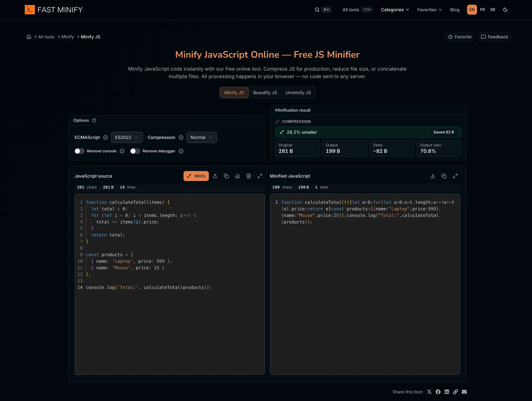Screen dimensions: 532x401
Task: Click inside the JavaScript source editor
Action: (170, 284)
